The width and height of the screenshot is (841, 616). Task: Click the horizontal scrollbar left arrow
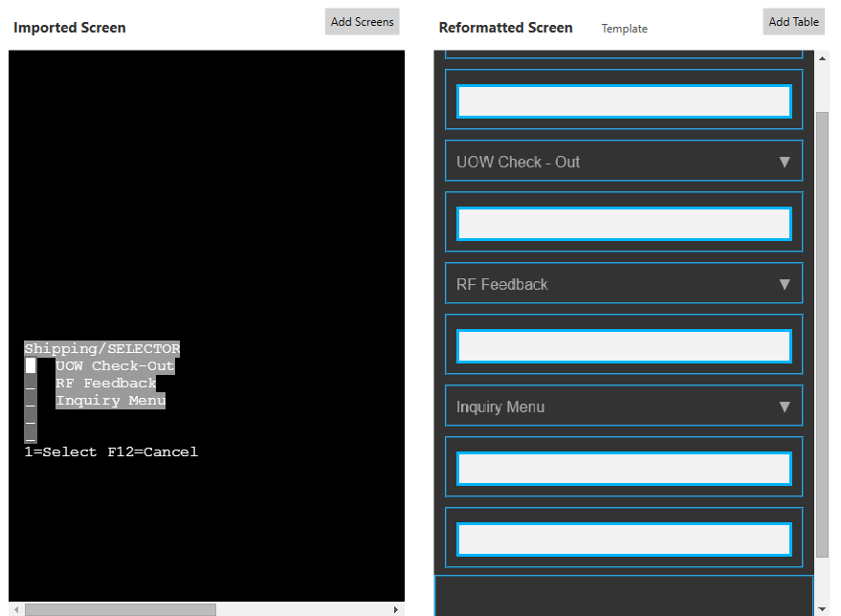pos(16,609)
